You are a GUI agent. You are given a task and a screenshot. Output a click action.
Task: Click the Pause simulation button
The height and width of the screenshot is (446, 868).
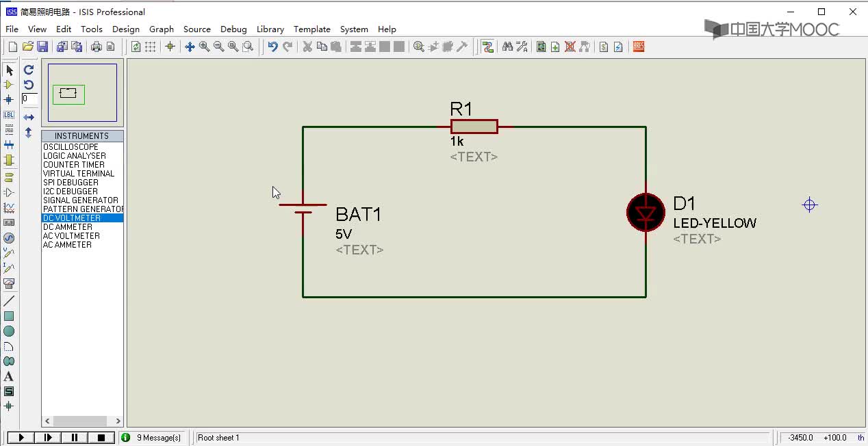click(x=74, y=437)
